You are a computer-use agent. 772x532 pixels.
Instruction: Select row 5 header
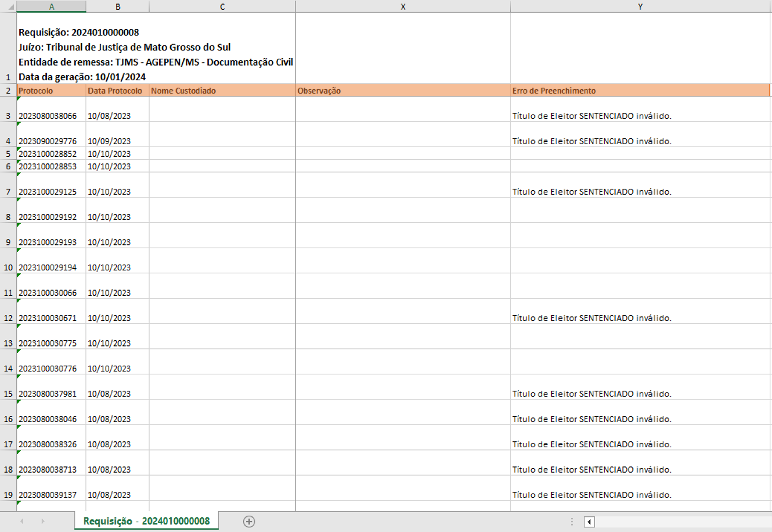tap(8, 153)
